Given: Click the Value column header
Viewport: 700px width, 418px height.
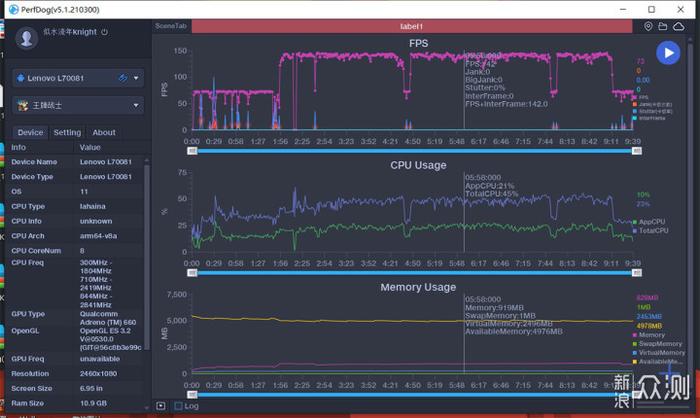Looking at the screenshot, I should 90,147.
